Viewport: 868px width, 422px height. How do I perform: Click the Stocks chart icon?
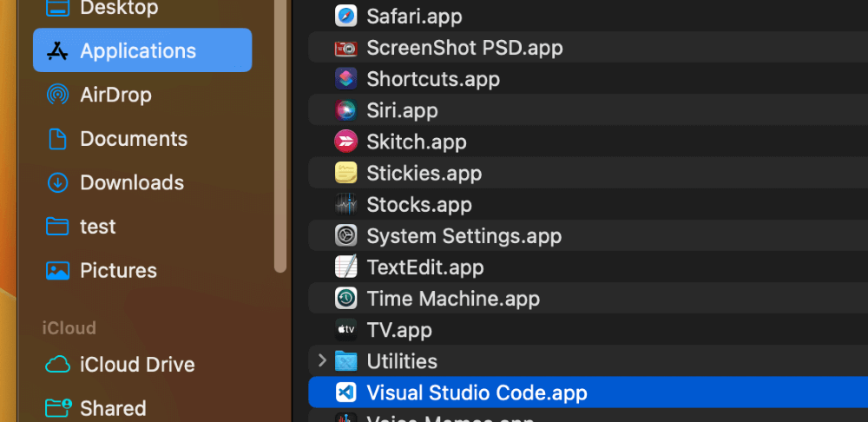point(346,205)
